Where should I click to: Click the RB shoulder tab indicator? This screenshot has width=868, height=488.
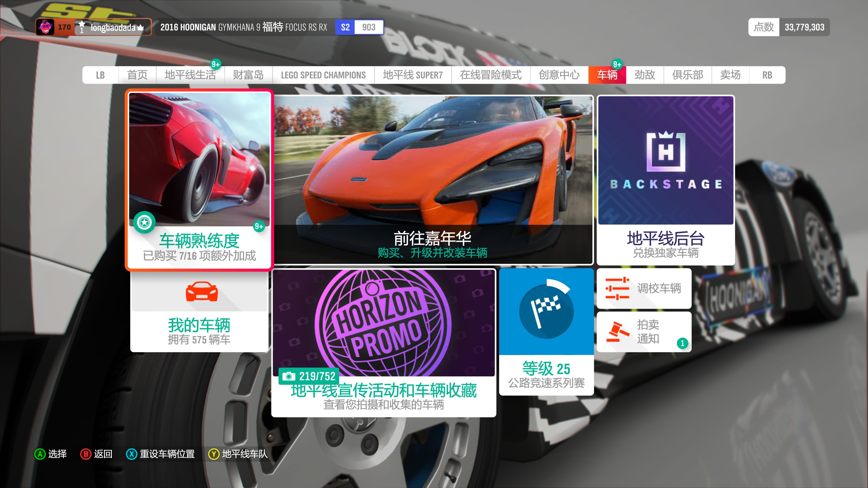click(x=767, y=75)
